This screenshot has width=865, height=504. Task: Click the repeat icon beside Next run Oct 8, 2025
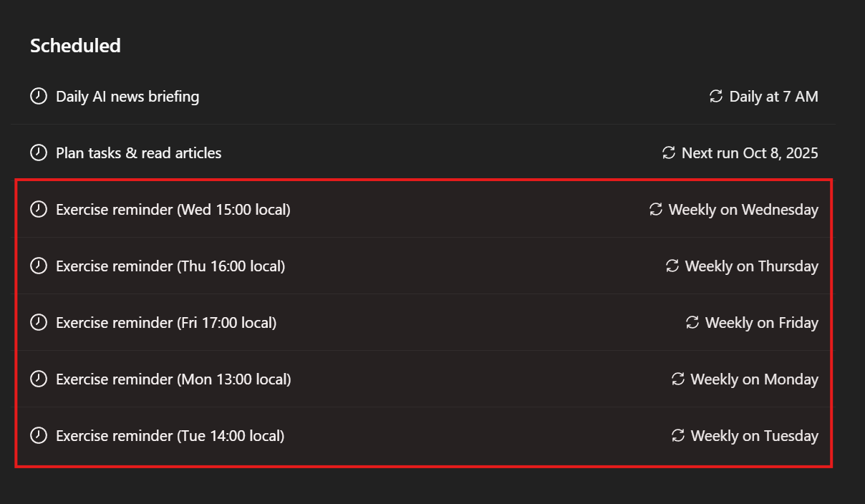click(668, 152)
